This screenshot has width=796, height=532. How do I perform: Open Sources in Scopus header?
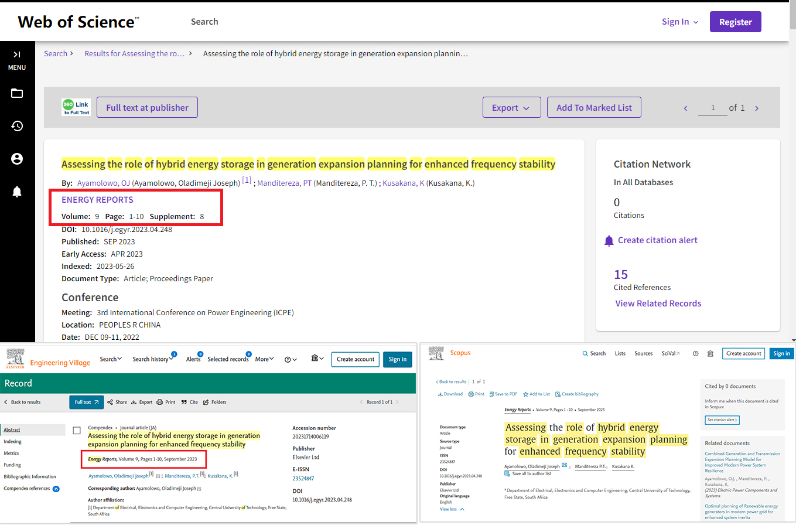coord(643,353)
